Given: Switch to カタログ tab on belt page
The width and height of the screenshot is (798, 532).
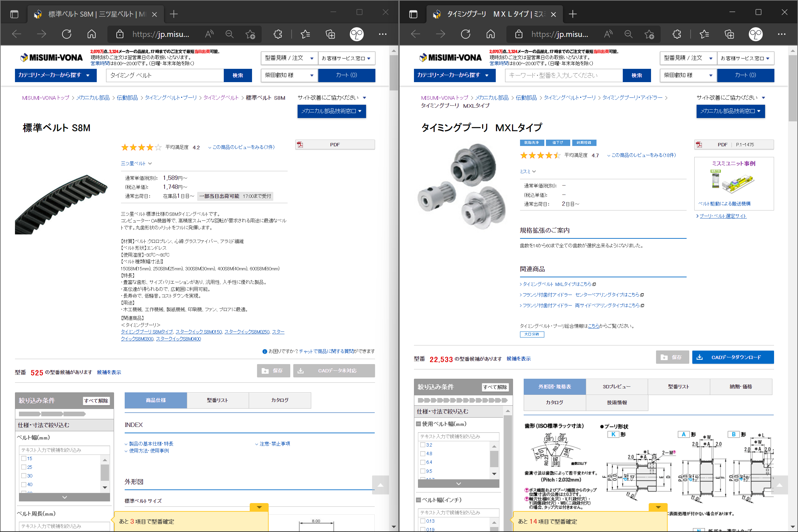Looking at the screenshot, I should [x=280, y=400].
